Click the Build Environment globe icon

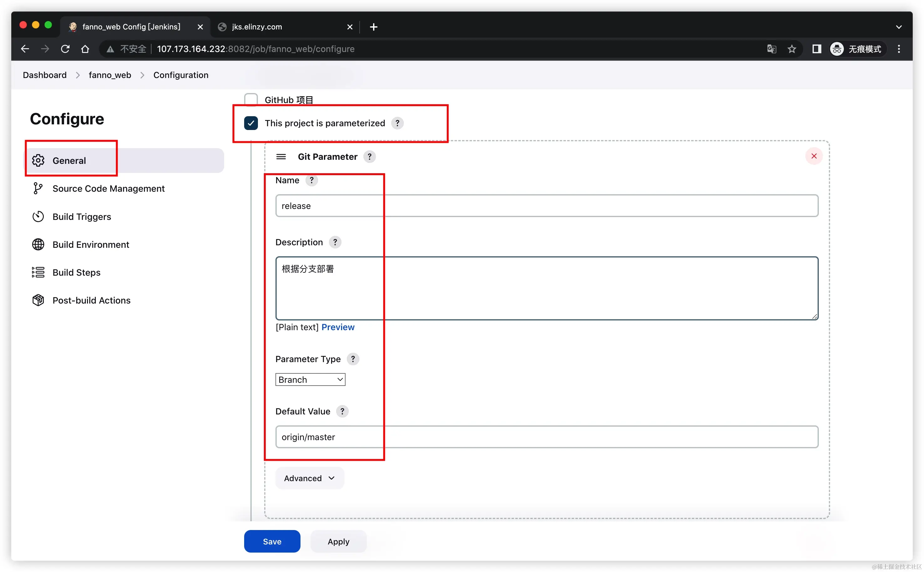(38, 244)
